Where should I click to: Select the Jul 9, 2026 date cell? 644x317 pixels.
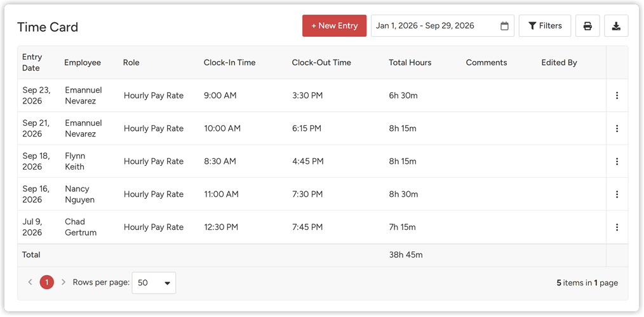click(32, 227)
